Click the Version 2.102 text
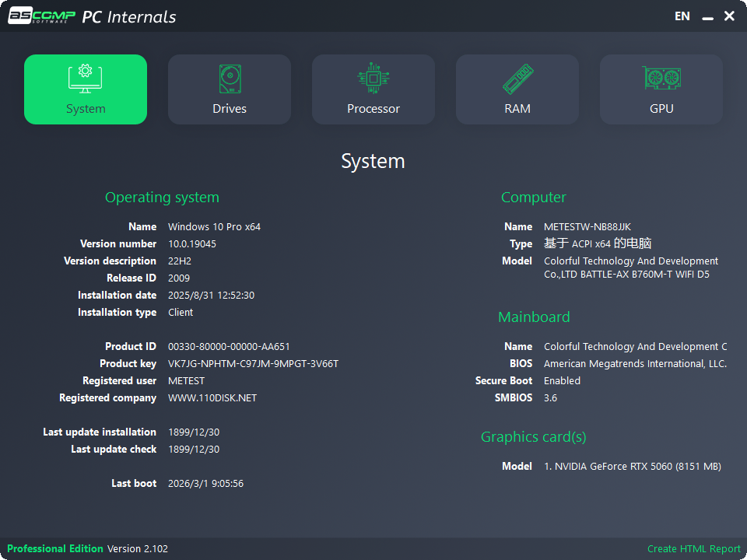This screenshot has height=560, width=747. click(138, 548)
